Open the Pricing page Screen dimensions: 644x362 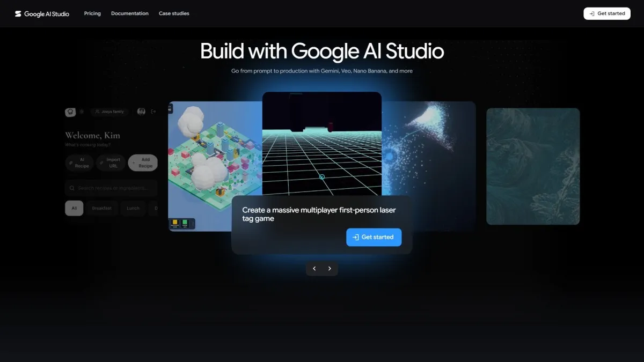pos(92,13)
